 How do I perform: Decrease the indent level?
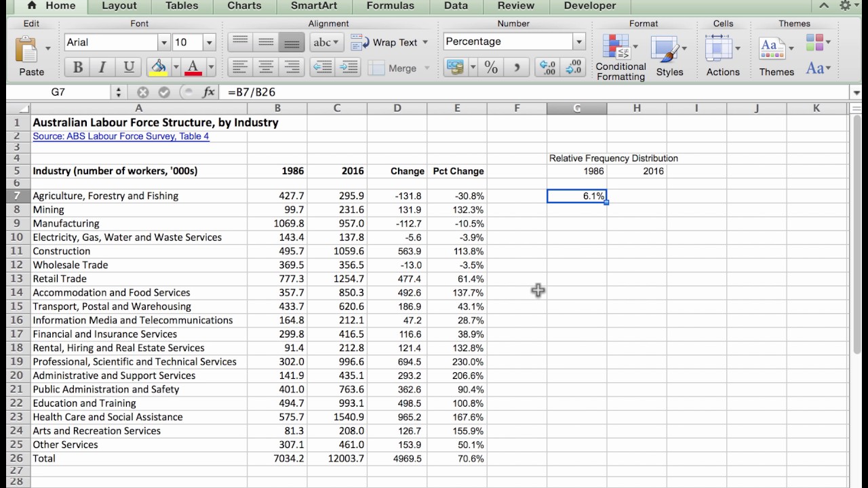(x=323, y=67)
